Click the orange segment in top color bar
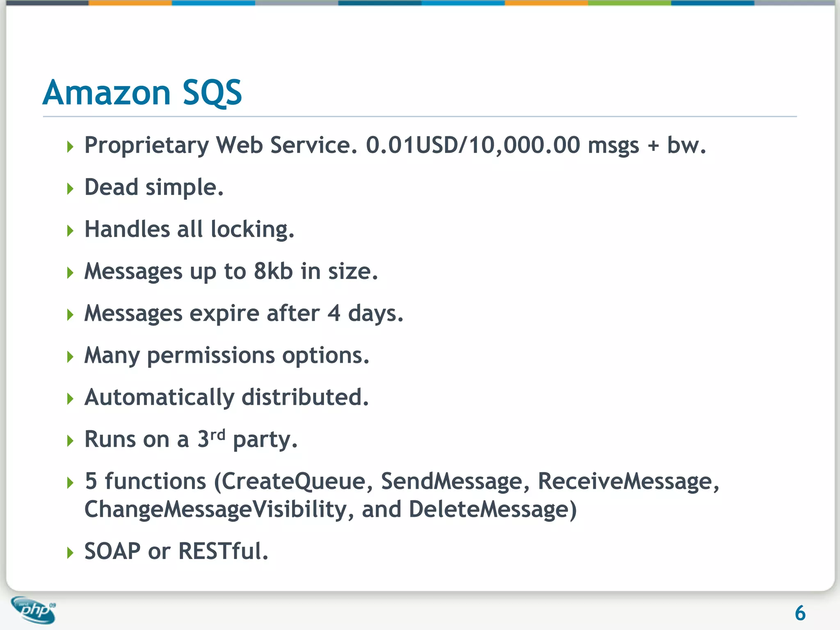Screen dimensions: 840x630 tap(130, 3)
